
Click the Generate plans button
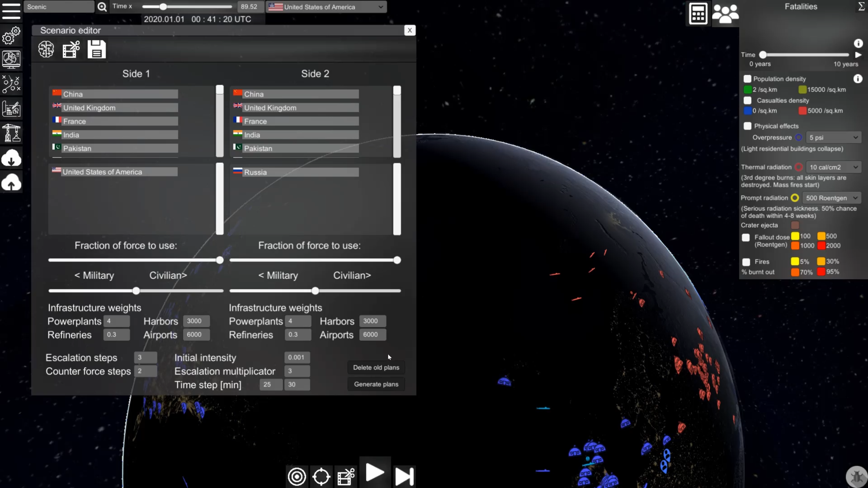[376, 384]
